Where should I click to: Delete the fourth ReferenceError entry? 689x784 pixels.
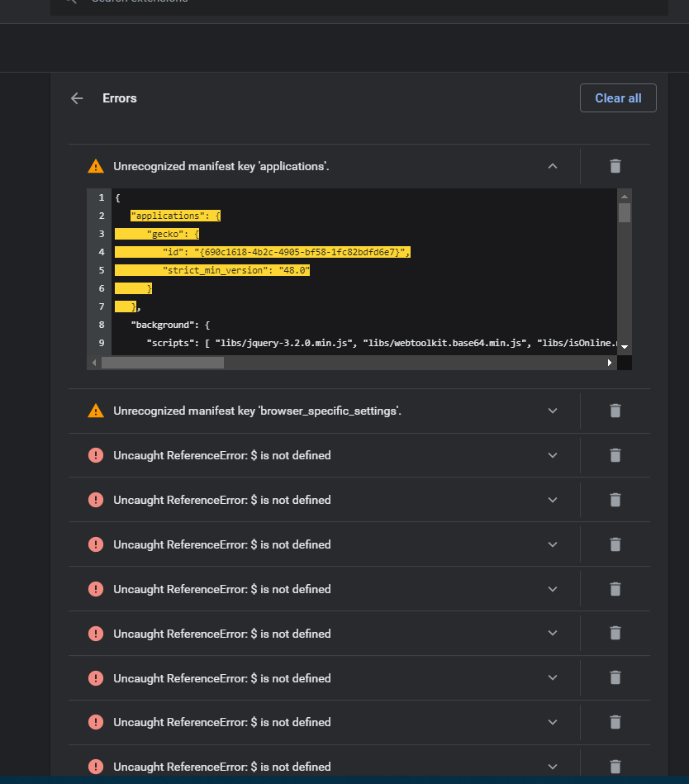coord(615,588)
